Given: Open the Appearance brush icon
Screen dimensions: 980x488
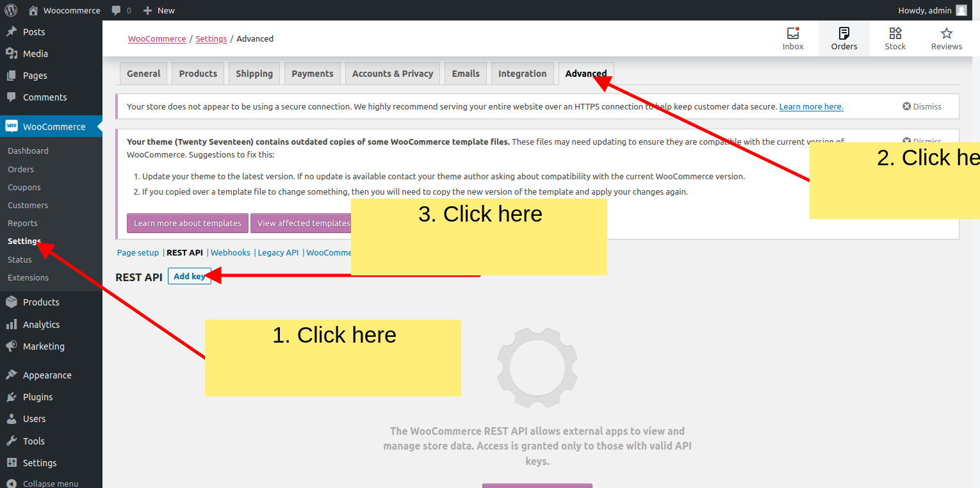Looking at the screenshot, I should 12,375.
